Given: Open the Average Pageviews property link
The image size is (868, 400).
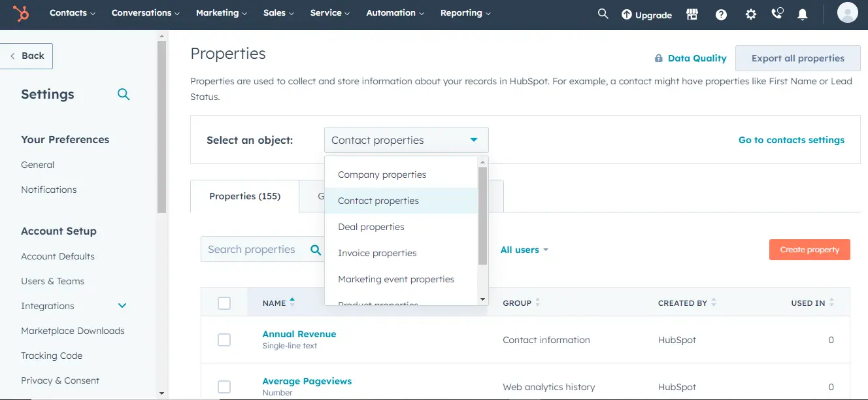Looking at the screenshot, I should coord(307,381).
